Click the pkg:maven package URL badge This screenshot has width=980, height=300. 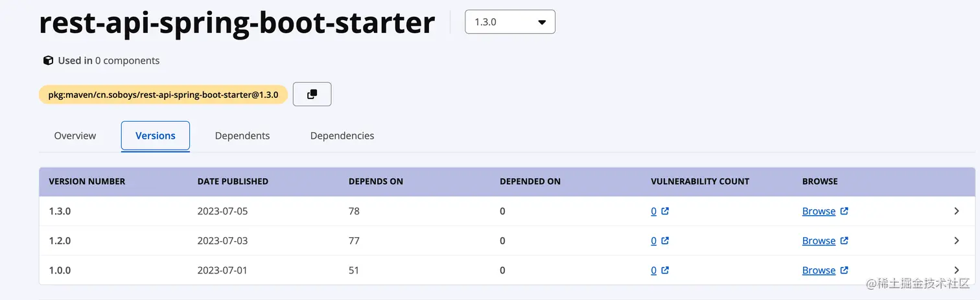pyautogui.click(x=163, y=95)
